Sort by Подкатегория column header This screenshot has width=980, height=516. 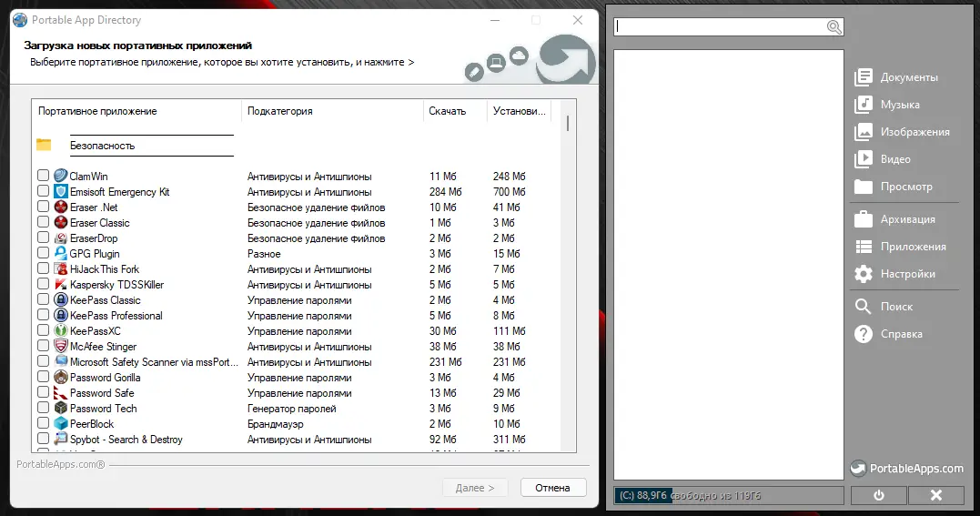[x=332, y=111]
